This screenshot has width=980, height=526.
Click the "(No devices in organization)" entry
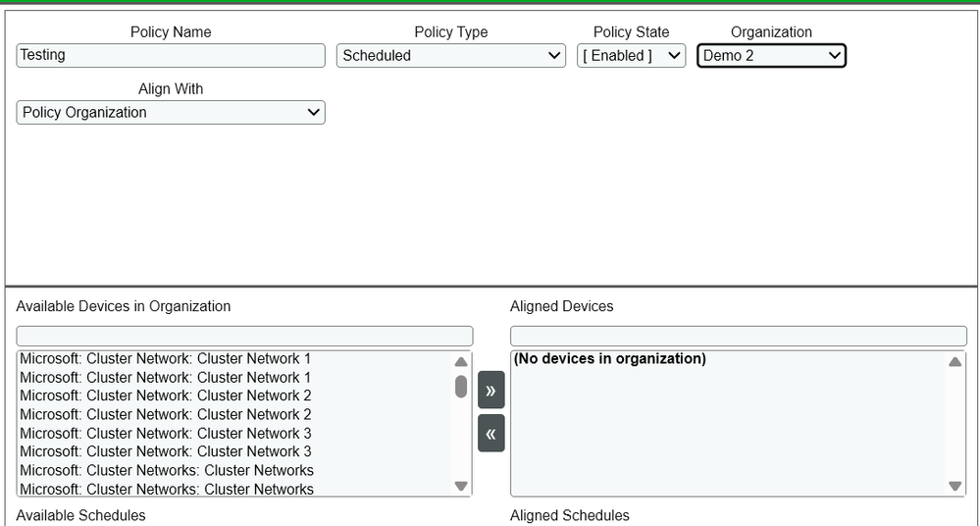point(609,359)
